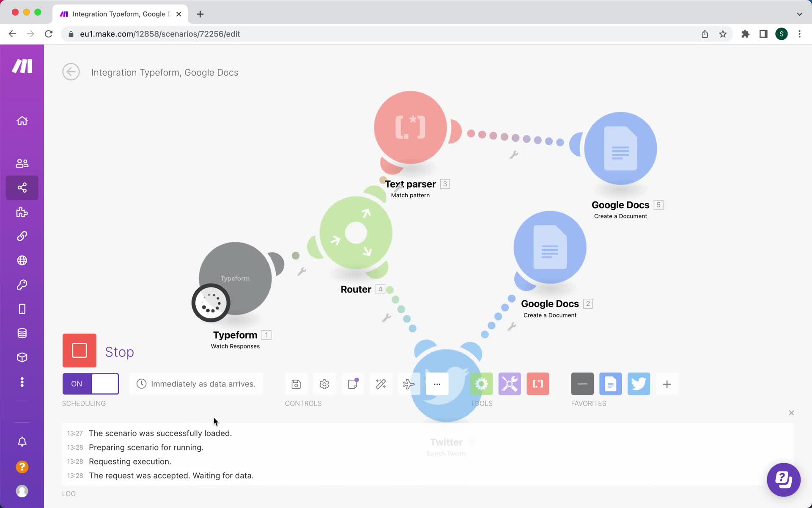Toggle scheduling ON switch off
Image resolution: width=812 pixels, height=508 pixels.
click(x=91, y=384)
